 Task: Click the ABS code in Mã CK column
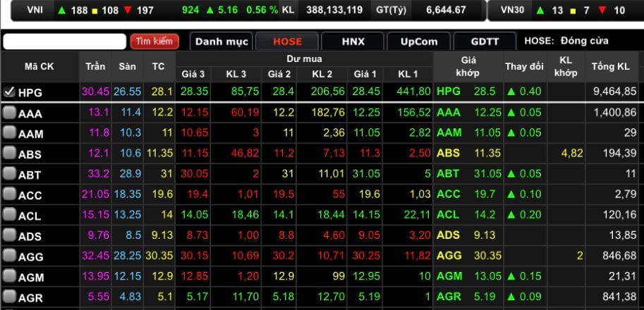click(30, 154)
